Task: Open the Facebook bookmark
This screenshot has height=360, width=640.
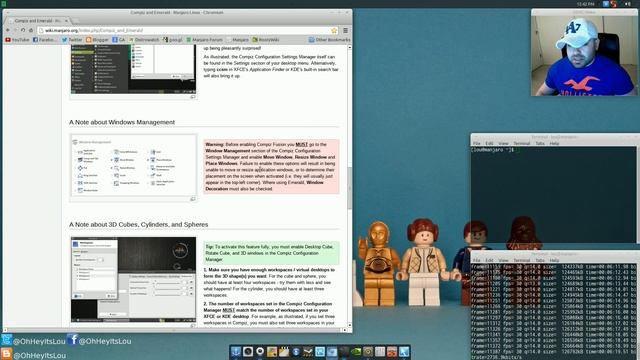Action: coord(45,40)
